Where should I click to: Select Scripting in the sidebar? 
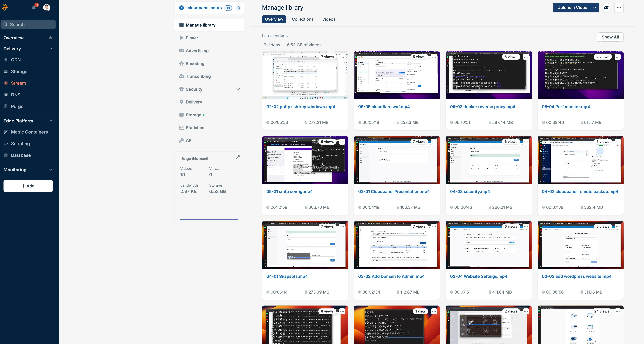click(20, 144)
